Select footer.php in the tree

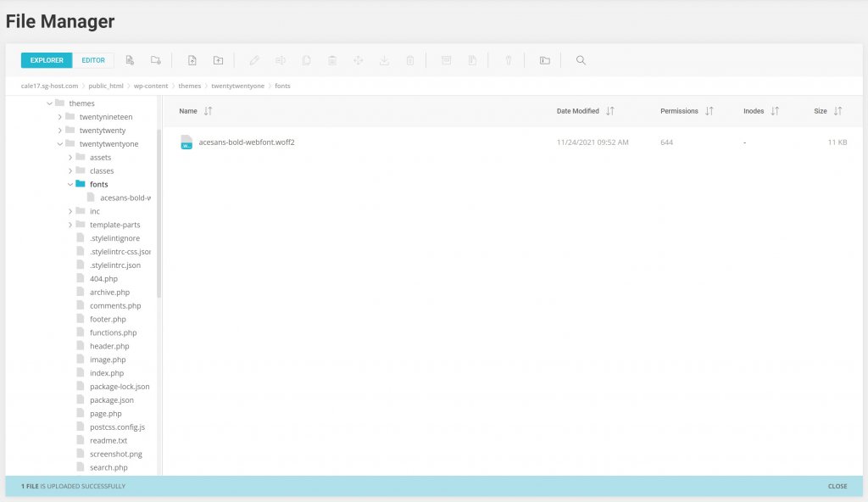tap(108, 319)
